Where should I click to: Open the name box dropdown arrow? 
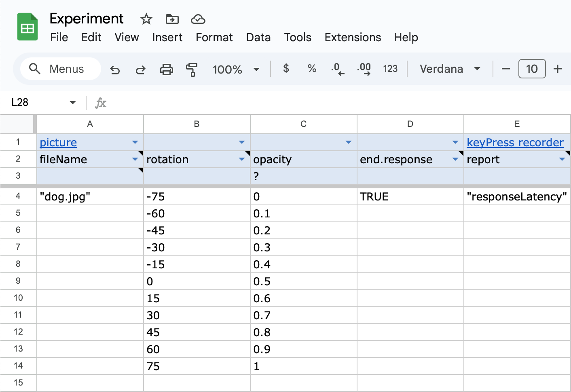click(x=73, y=102)
